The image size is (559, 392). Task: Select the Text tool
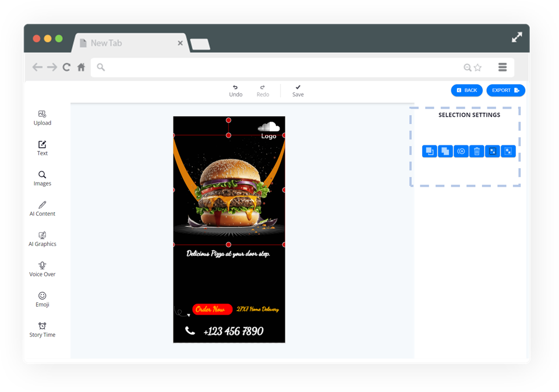42,148
